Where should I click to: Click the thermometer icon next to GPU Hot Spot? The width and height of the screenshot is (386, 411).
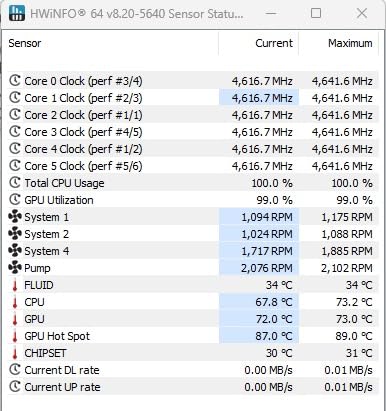(x=15, y=336)
